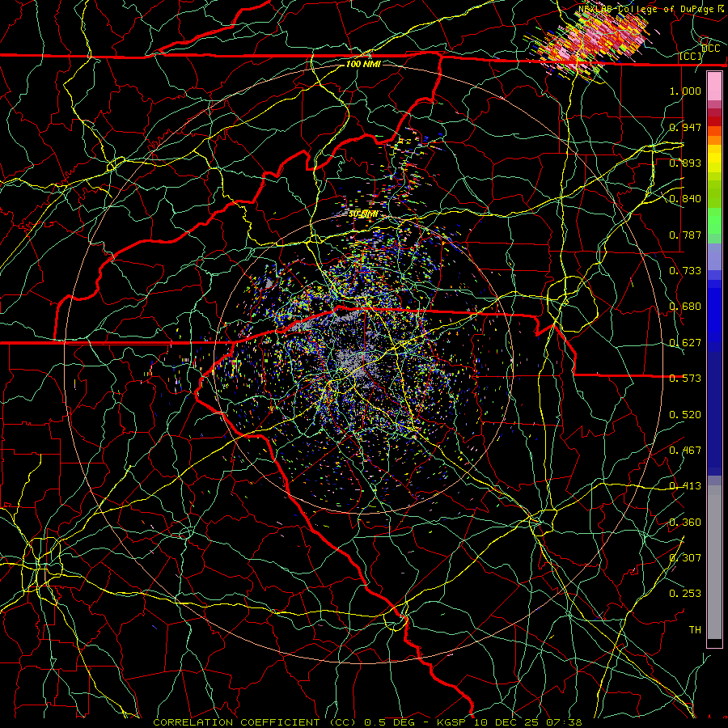Click the 50 NMI range ring label
Screen dimensions: 728x728
363,214
